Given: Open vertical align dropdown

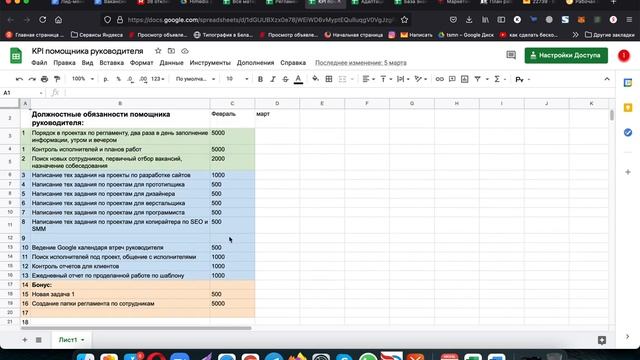Looking at the screenshot, I should pos(386,79).
